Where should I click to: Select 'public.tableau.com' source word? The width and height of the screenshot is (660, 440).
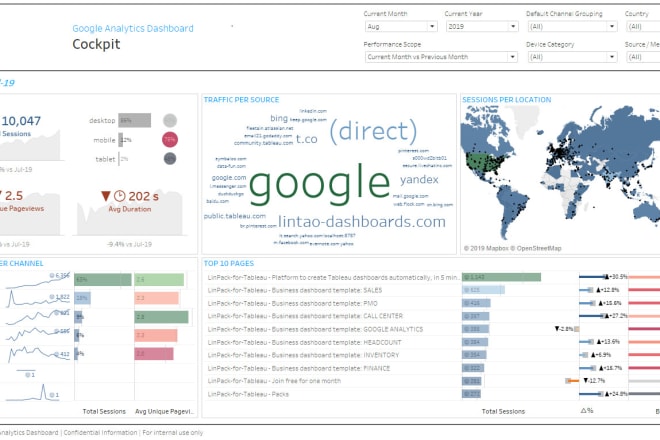[234, 216]
